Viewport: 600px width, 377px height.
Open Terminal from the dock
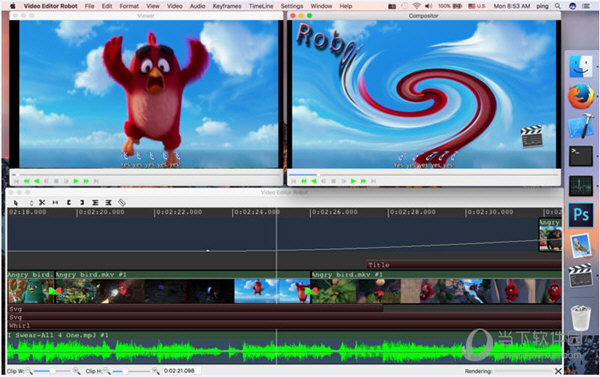coord(580,156)
